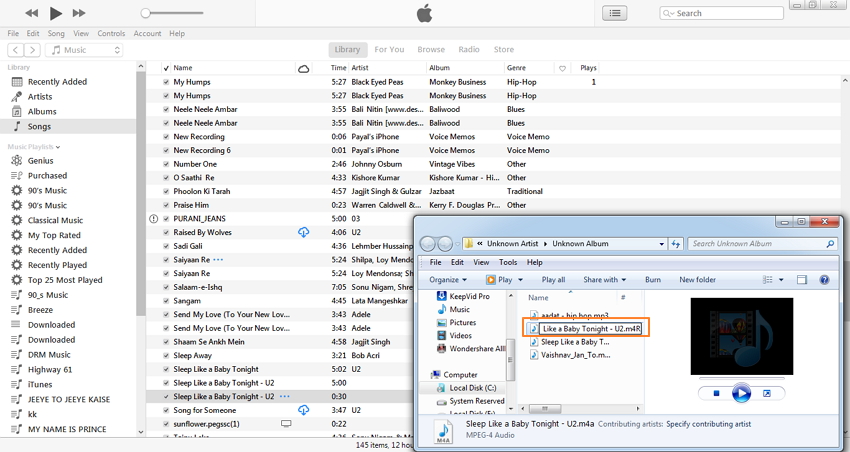850x452 pixels.
Task: Open the list view icon near search
Action: (x=615, y=13)
